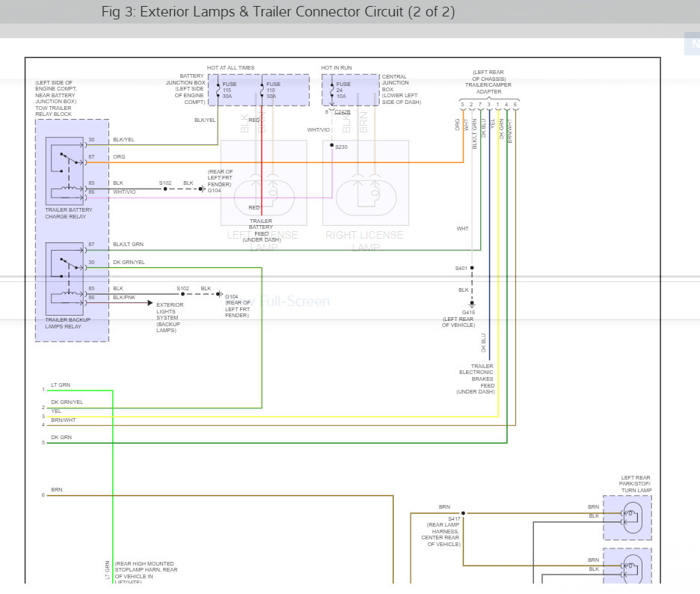The image size is (700, 594).
Task: Click the Trailer Battery Charge Relay symbol
Action: pyautogui.click(x=66, y=171)
